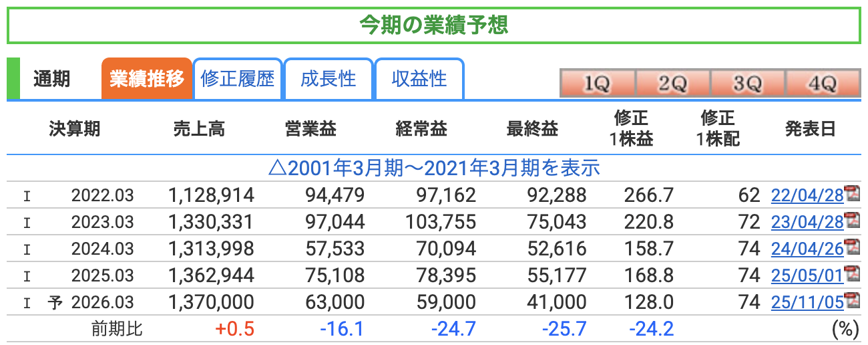
Task: Click the 25/11/05 forecast date link
Action: [807, 302]
